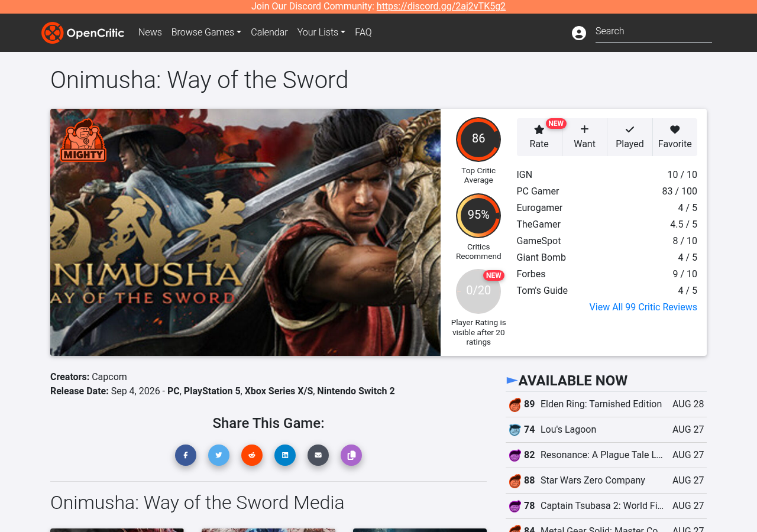Click the Capcom creator text
The height and width of the screenshot is (532, 757).
click(109, 377)
